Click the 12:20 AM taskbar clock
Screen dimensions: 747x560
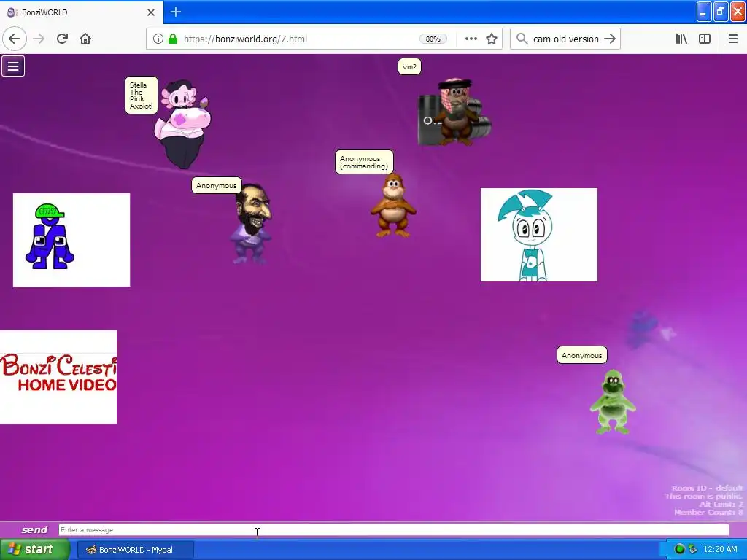720,550
